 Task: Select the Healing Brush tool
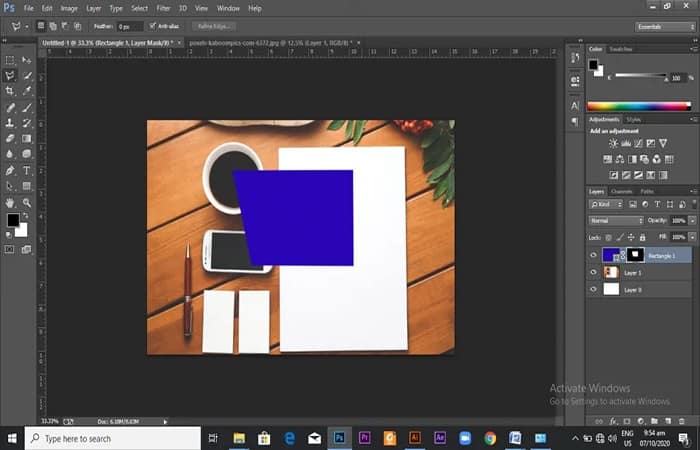click(x=10, y=108)
